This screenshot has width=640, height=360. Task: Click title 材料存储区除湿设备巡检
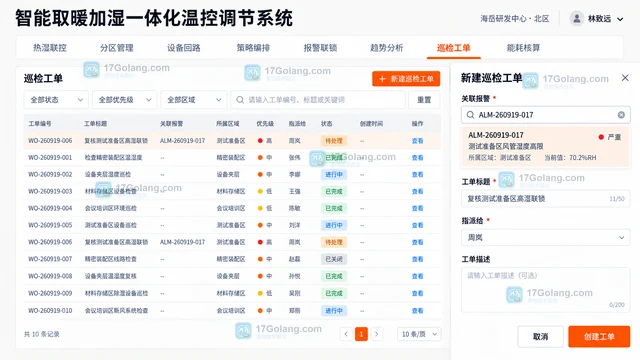[x=116, y=293]
